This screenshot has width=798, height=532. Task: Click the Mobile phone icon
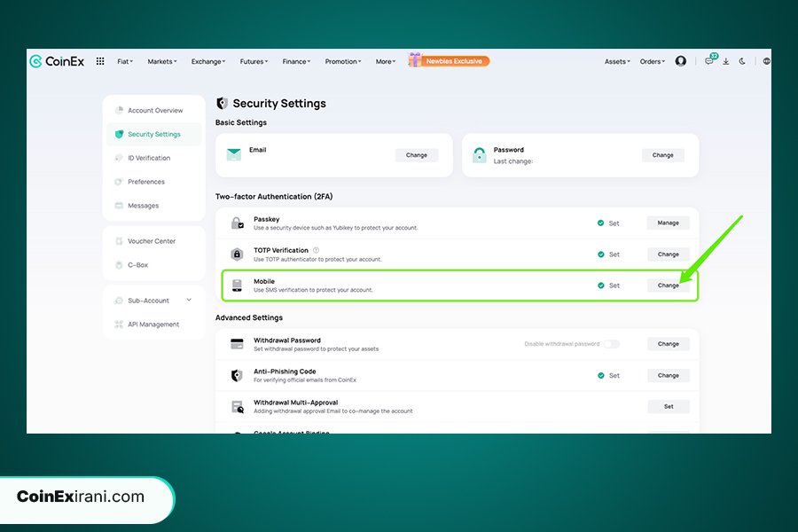[237, 286]
